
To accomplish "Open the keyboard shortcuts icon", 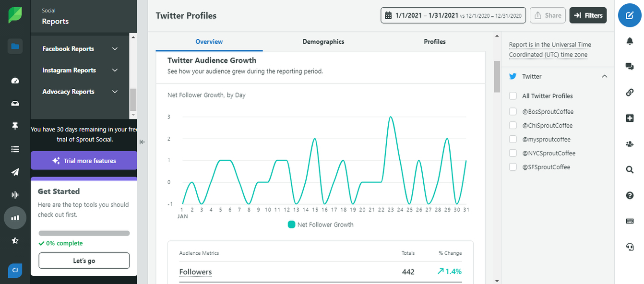I will coord(630,221).
